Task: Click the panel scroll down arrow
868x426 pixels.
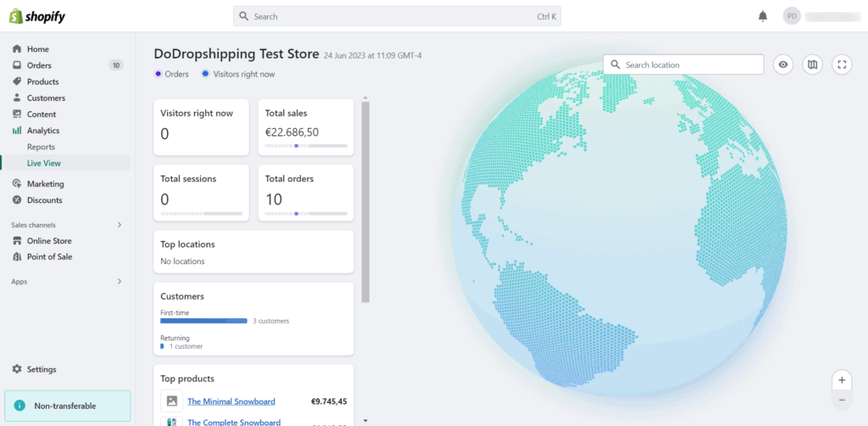Action: pos(364,420)
